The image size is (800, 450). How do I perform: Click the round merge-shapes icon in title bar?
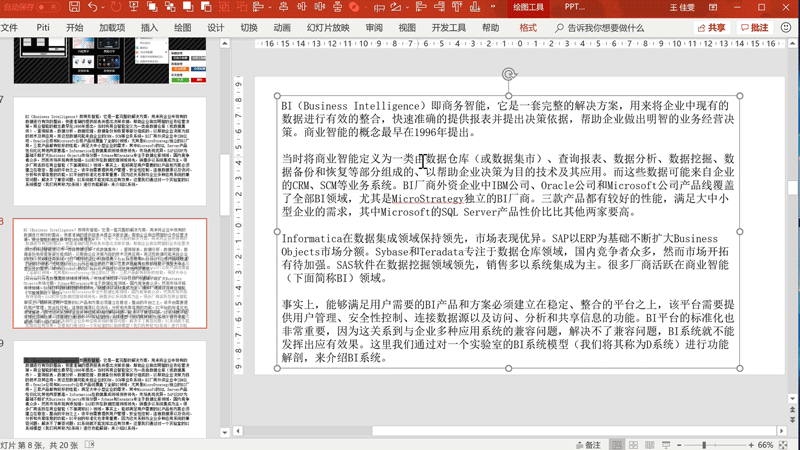[354, 7]
